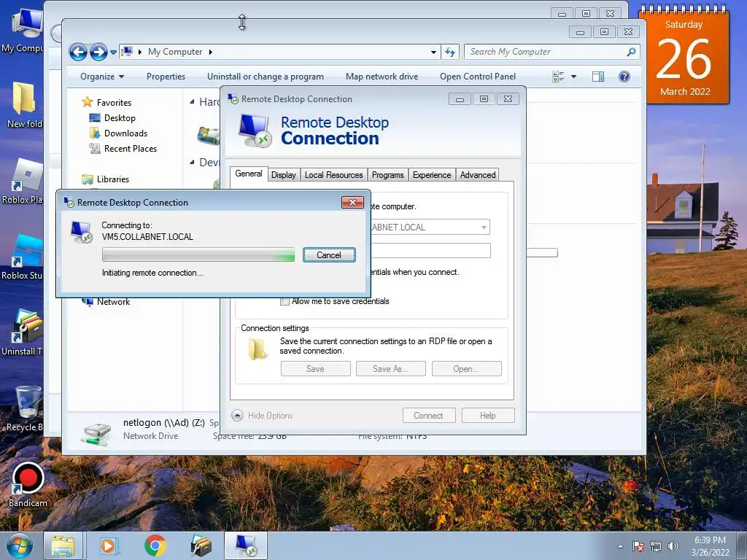Click the Connect button
The image size is (747, 560).
pos(429,415)
